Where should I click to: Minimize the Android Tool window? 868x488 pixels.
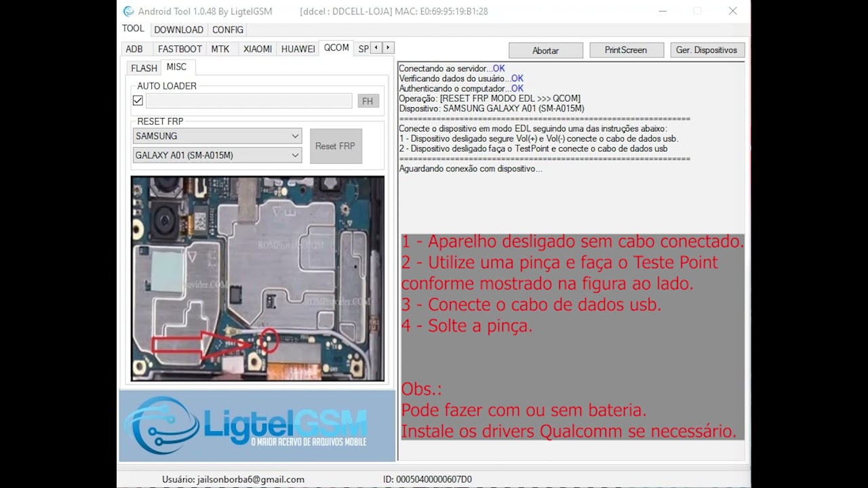pos(661,11)
